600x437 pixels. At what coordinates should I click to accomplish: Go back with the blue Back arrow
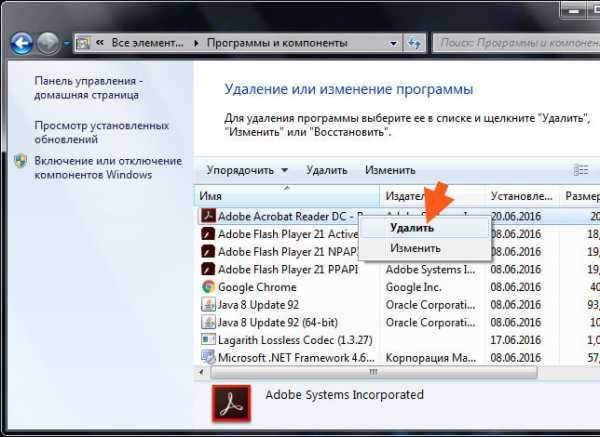tap(21, 43)
